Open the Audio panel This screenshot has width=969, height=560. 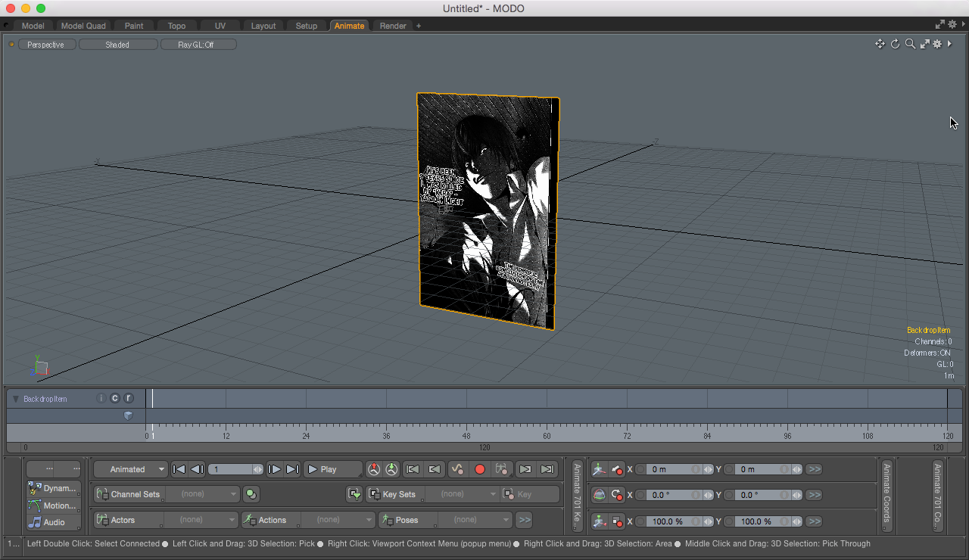coord(53,522)
